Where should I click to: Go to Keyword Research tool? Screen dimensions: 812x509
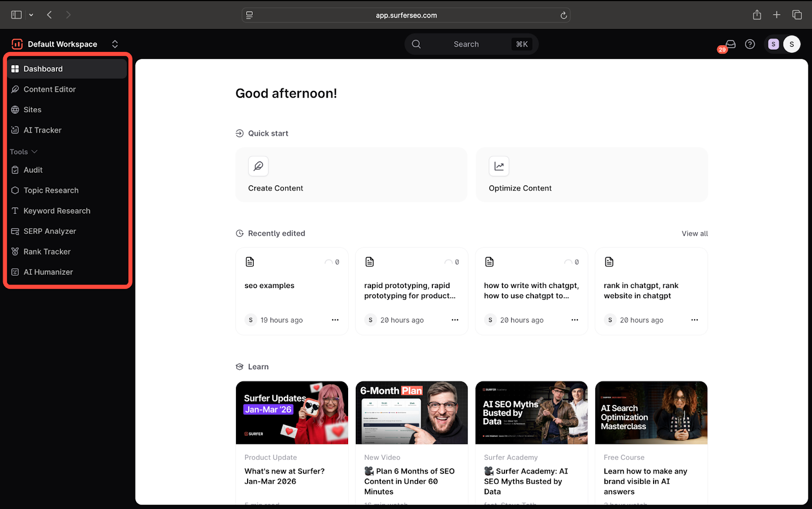click(x=56, y=211)
